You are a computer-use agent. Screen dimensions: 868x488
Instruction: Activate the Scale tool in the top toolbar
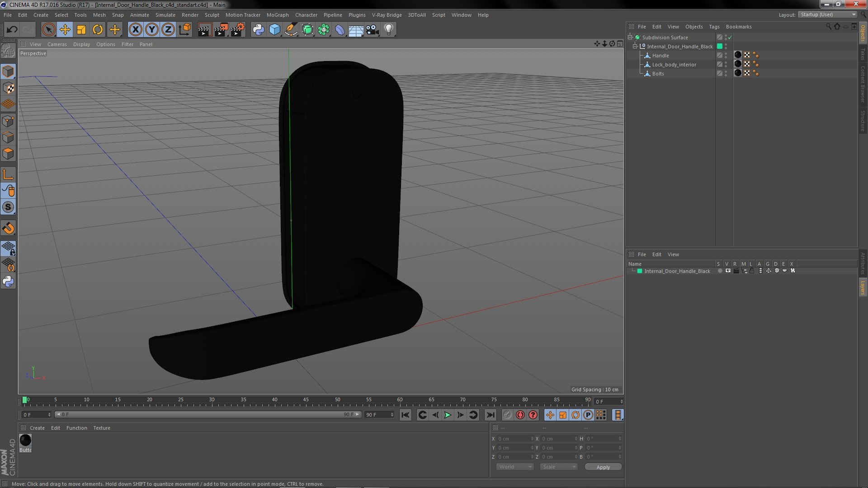[x=81, y=30]
